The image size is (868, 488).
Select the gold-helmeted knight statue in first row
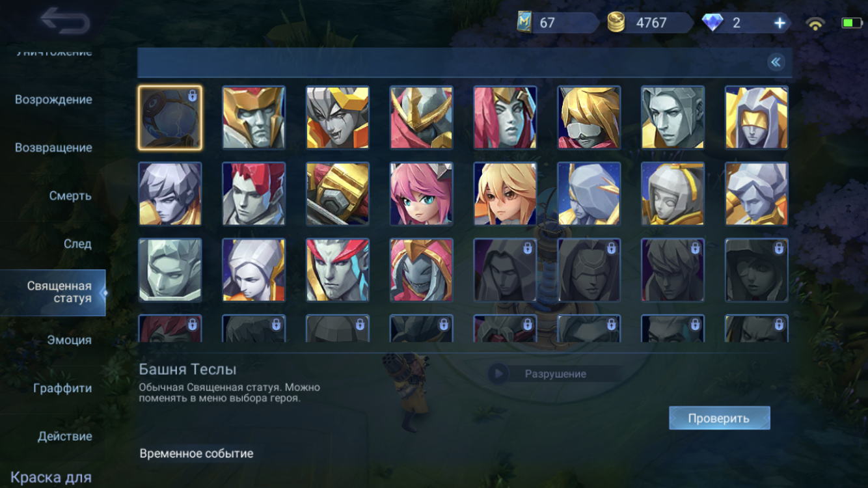coord(254,118)
